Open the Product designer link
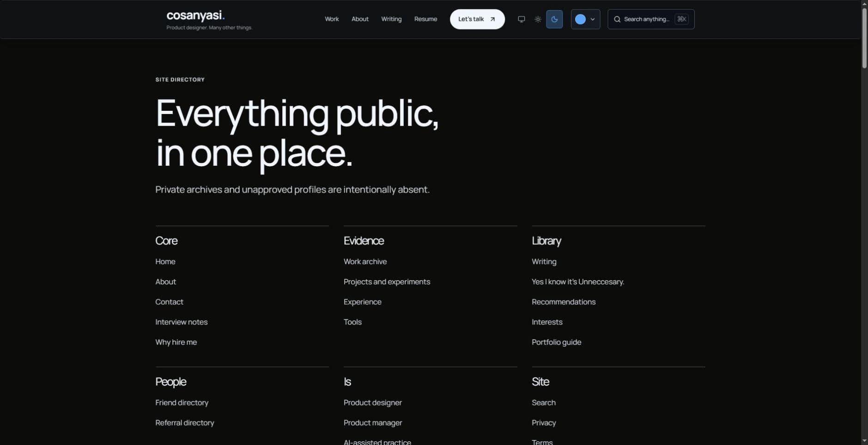868x445 pixels. tap(372, 403)
